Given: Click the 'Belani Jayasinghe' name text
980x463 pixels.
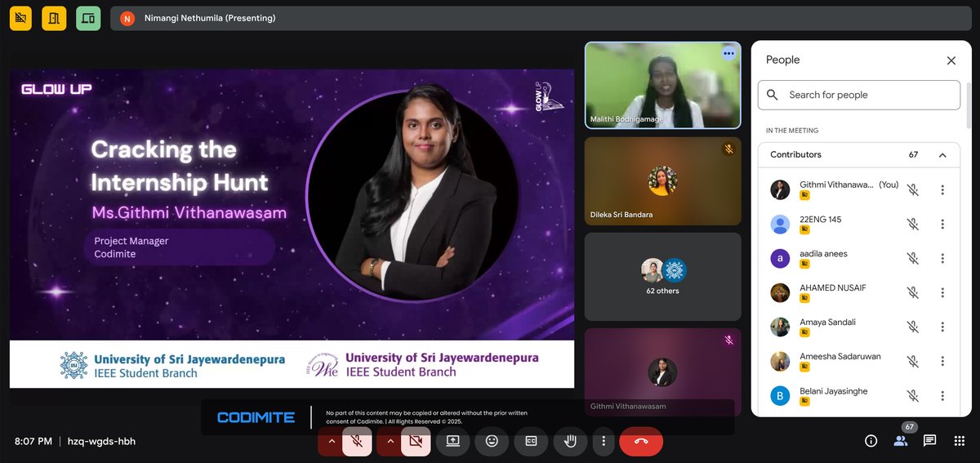Looking at the screenshot, I should [833, 391].
